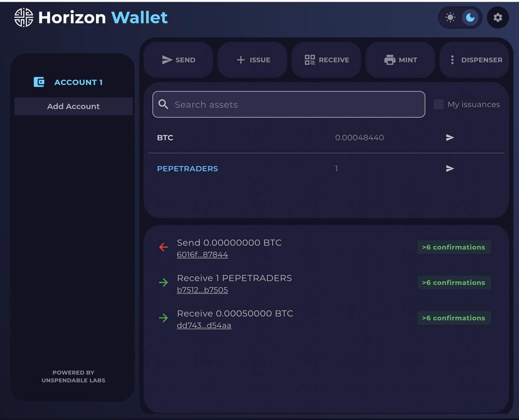519x420 pixels.
Task: Click confirmations badge for Receive 0.00050000 BTC
Action: [x=454, y=318]
